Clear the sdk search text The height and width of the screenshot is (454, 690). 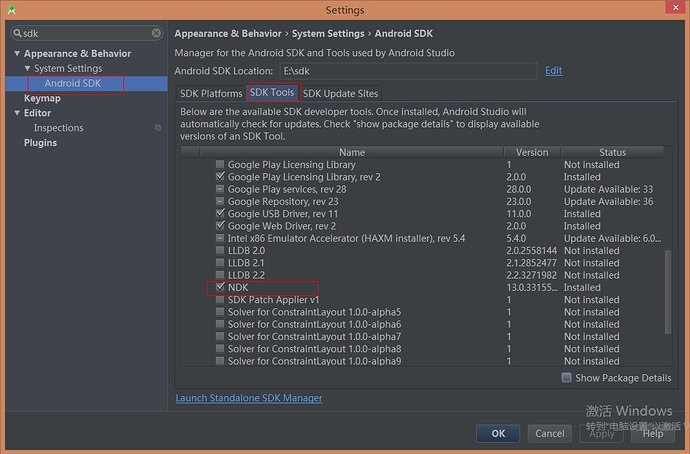pyautogui.click(x=156, y=33)
